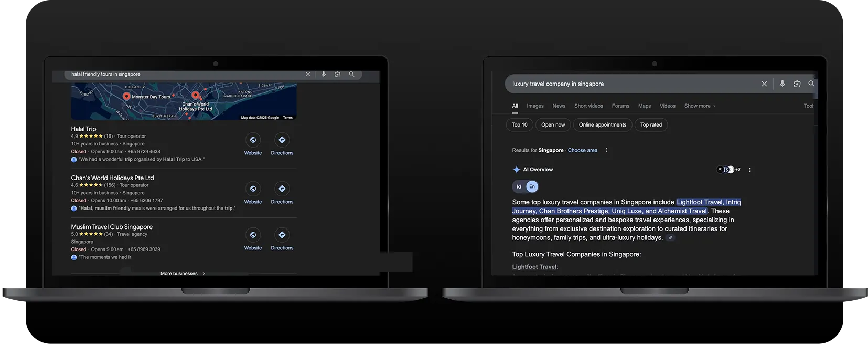868x344 pixels.
Task: Toggle the Open now filter chip
Action: (x=553, y=125)
